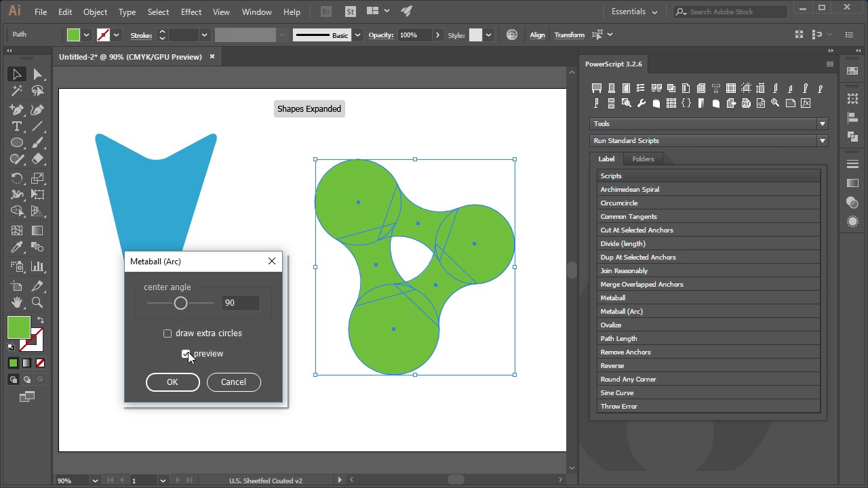Select the Magic Wand tool
Image resolution: width=868 pixels, height=488 pixels.
click(17, 91)
